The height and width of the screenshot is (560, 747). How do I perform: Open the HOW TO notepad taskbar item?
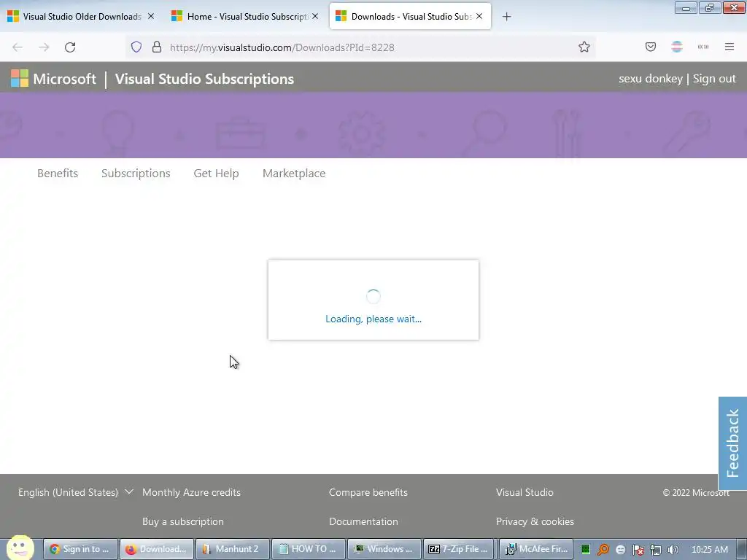pos(309,549)
